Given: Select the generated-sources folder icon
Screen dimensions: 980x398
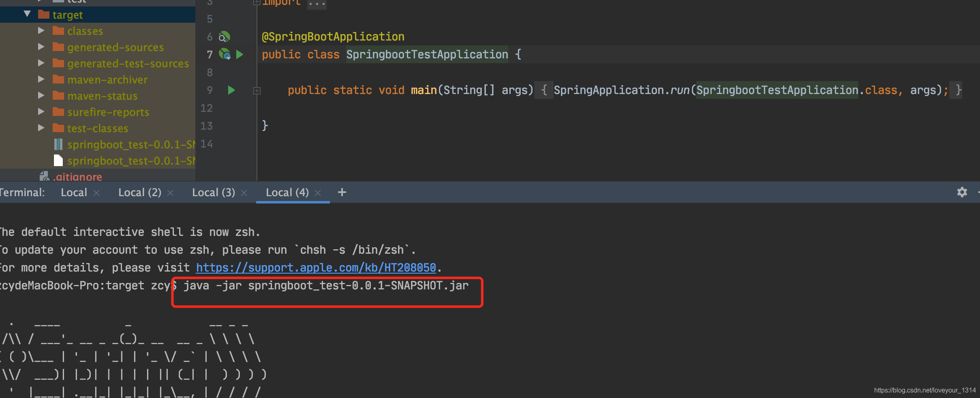Looking at the screenshot, I should click(58, 47).
